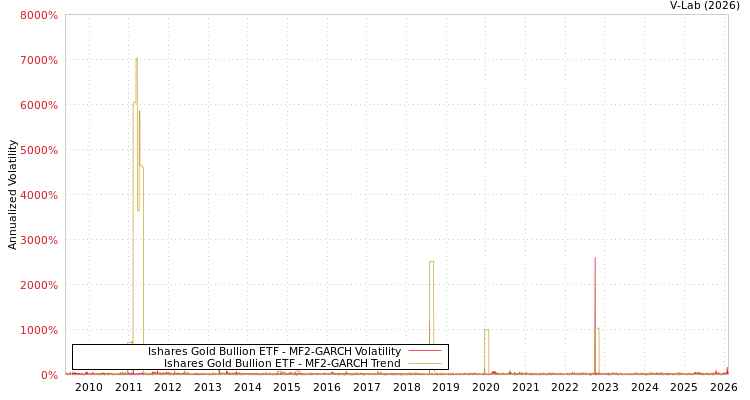The image size is (750, 400).
Task: Click the 4000% y-axis label
Action: click(39, 195)
